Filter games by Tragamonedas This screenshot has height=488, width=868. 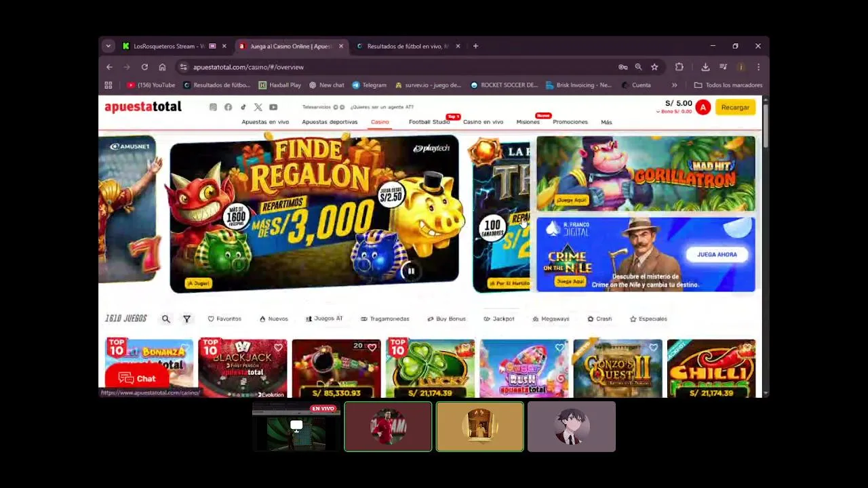click(385, 319)
